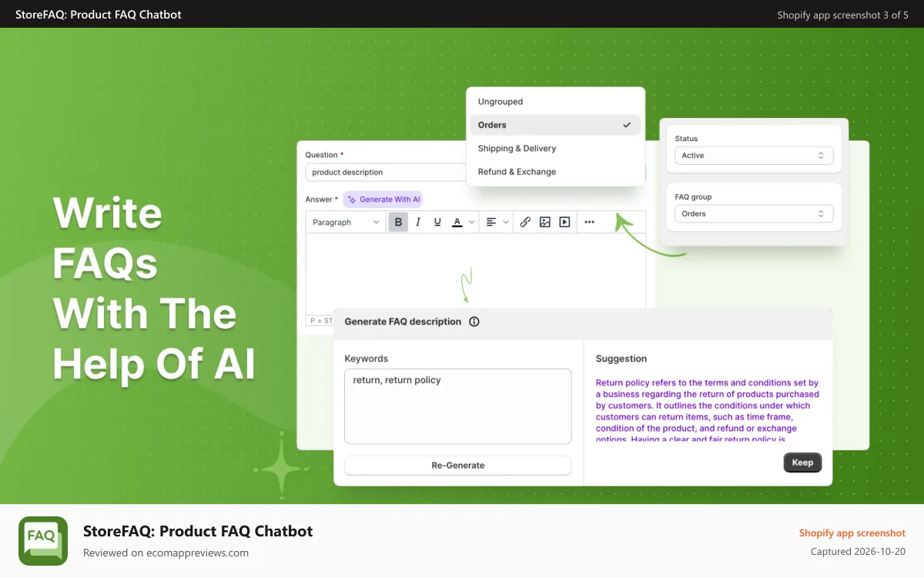924x578 pixels.
Task: Open the Status dropdown set to Active
Action: (x=754, y=156)
